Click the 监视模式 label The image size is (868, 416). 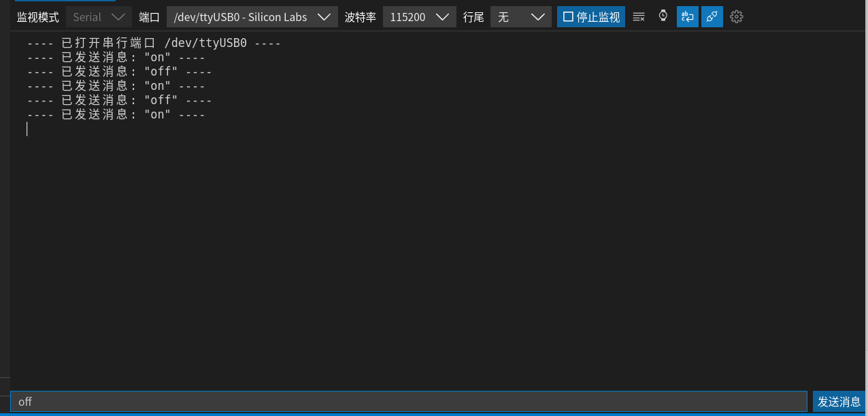(x=38, y=17)
